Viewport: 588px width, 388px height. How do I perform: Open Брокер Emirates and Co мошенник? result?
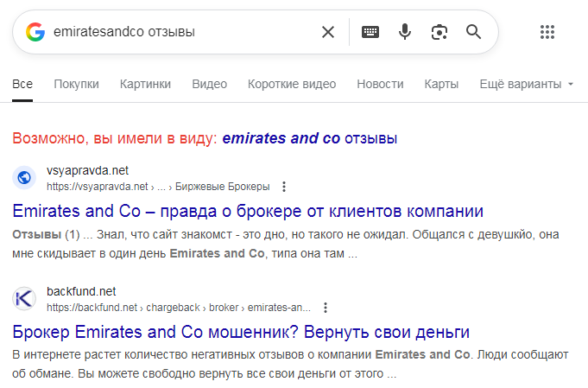[241, 332]
